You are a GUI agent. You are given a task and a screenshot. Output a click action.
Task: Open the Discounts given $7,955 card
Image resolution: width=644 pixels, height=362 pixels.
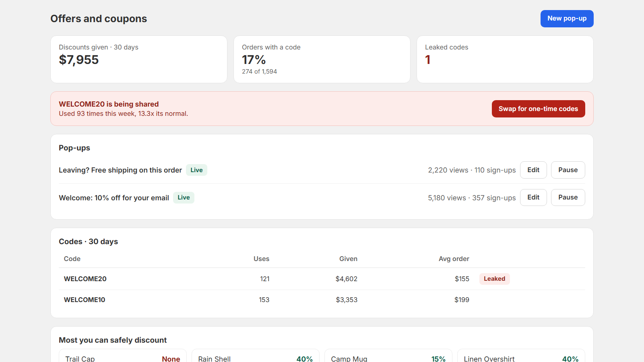coord(139,60)
